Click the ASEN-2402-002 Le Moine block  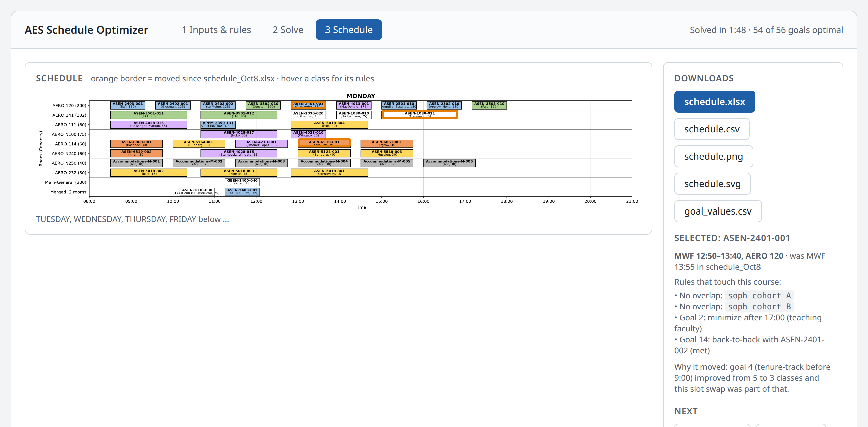(x=218, y=105)
